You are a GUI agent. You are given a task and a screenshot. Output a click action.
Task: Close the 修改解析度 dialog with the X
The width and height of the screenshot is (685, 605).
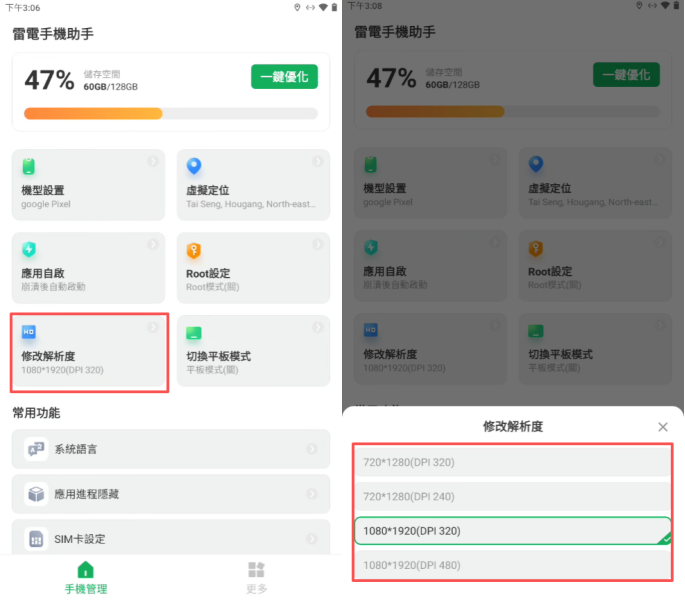pyautogui.click(x=662, y=427)
